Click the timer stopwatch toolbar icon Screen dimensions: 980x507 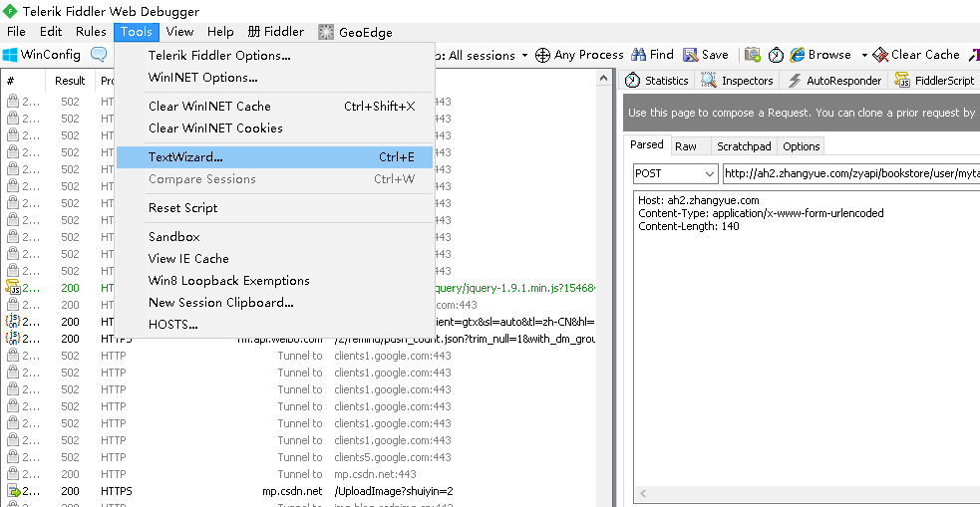pos(776,55)
